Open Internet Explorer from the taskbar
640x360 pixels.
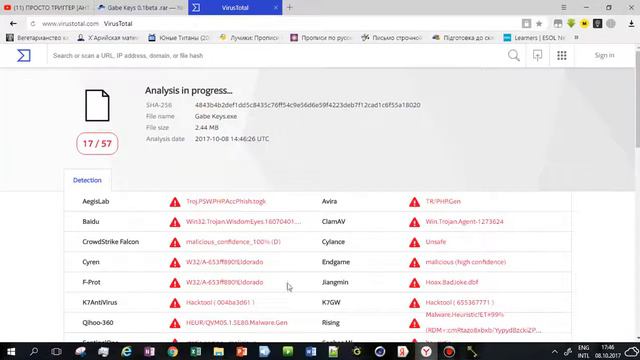(127, 351)
